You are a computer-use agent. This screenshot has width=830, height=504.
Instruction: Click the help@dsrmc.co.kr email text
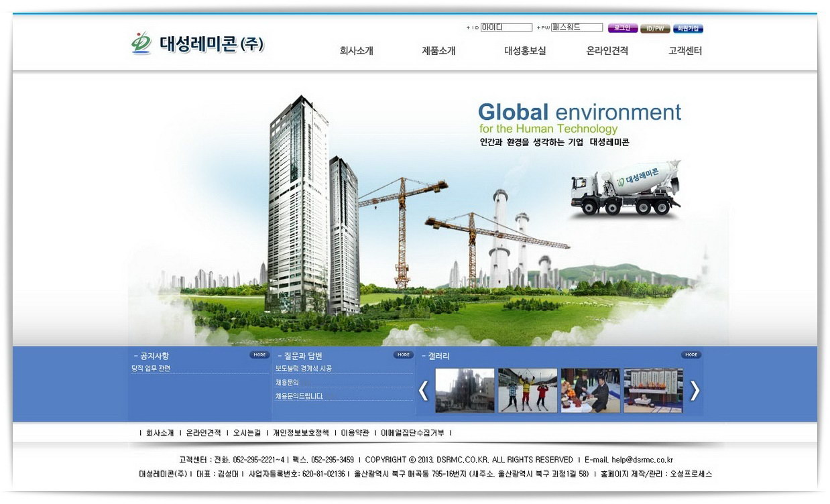pos(642,460)
